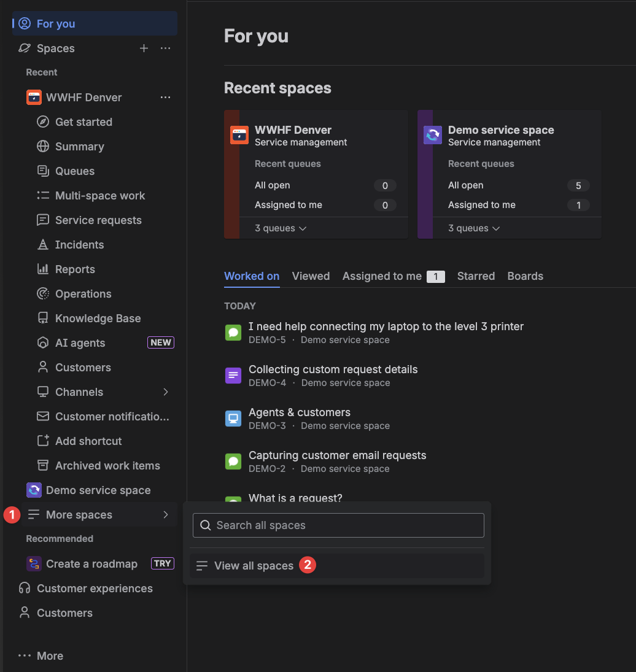Switch to the Starred tab
This screenshot has width=636, height=672.
coord(476,276)
